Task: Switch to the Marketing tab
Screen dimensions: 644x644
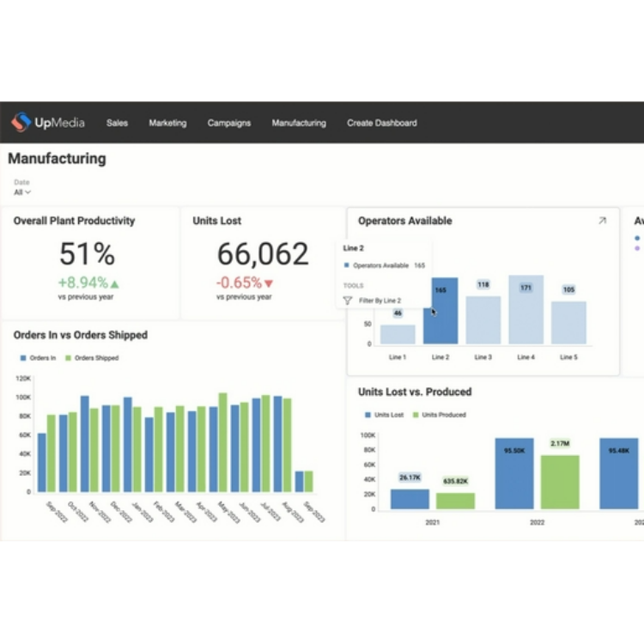Action: click(167, 123)
